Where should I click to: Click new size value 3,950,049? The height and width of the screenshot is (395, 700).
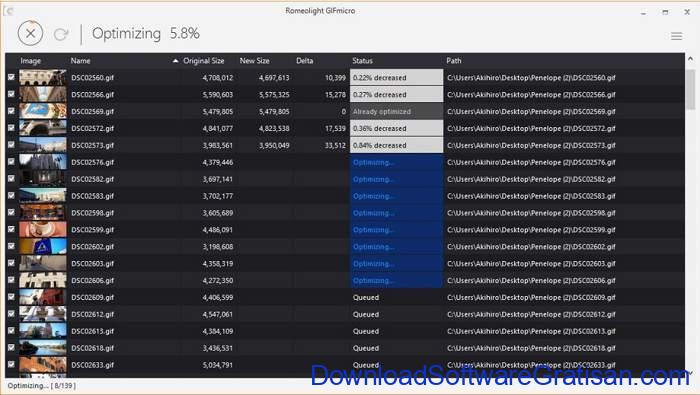coord(274,146)
